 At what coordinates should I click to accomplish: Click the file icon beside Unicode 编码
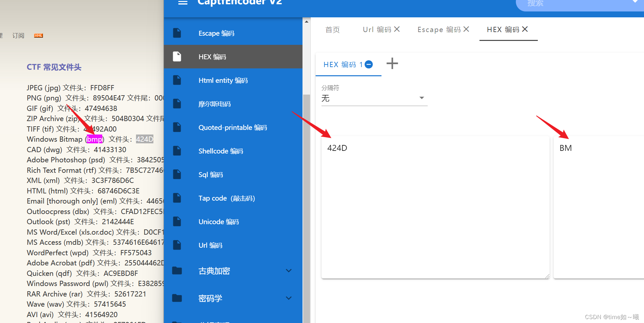click(x=177, y=222)
